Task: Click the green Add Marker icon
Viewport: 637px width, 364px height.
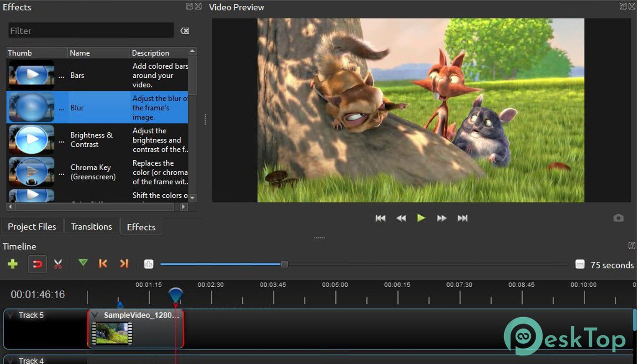Action: tap(83, 263)
